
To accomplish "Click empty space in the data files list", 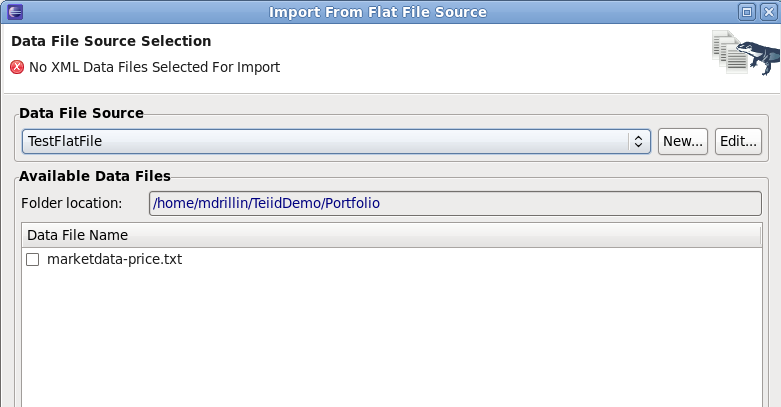I will 390,340.
